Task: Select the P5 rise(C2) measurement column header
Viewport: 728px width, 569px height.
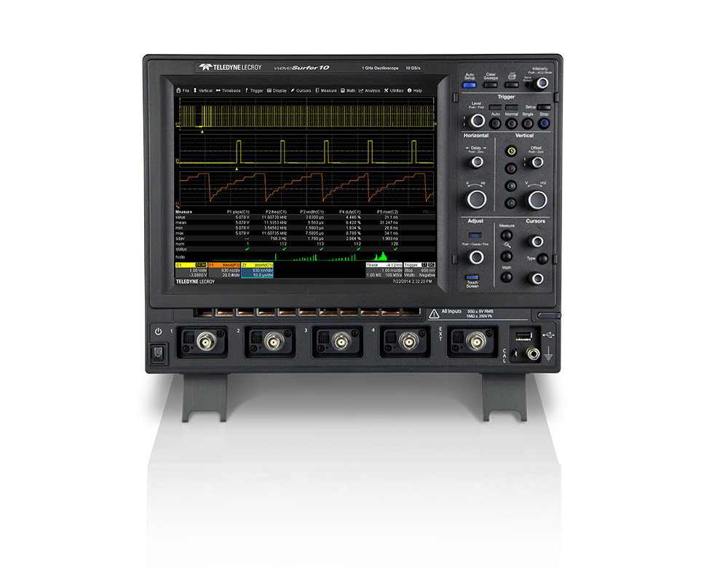Action: (x=388, y=212)
